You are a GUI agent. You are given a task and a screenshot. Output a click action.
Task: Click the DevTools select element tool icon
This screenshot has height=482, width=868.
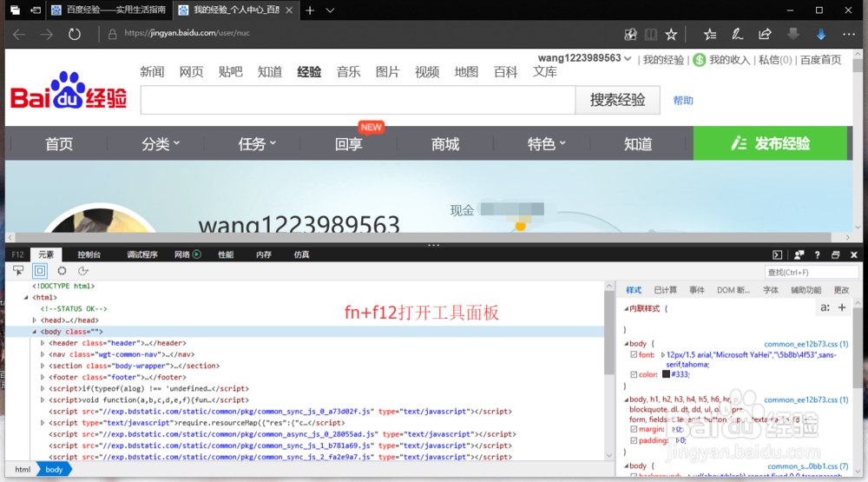click(18, 271)
